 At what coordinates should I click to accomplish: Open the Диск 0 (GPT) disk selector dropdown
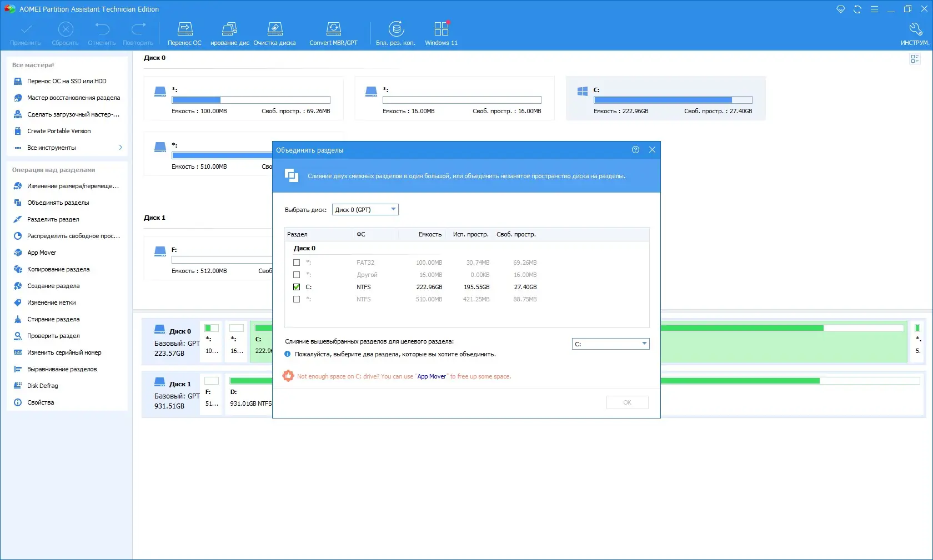pos(365,210)
